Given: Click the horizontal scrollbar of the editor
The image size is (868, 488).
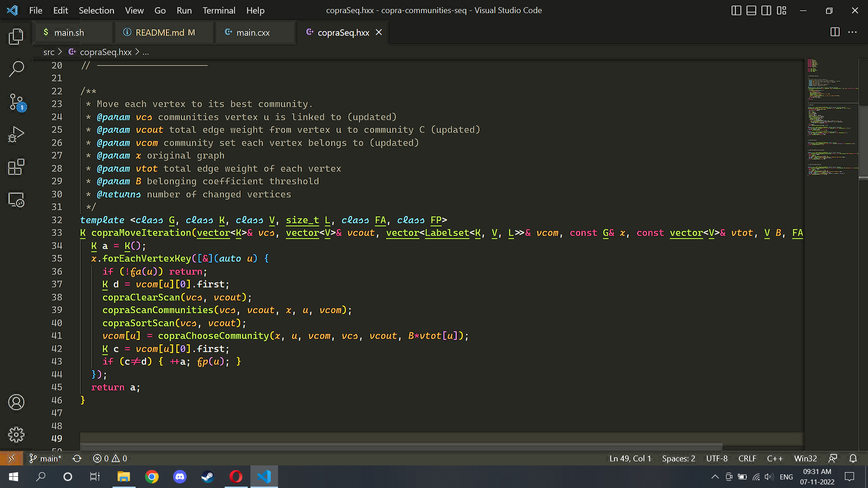Looking at the screenshot, I should pyautogui.click(x=401, y=446).
